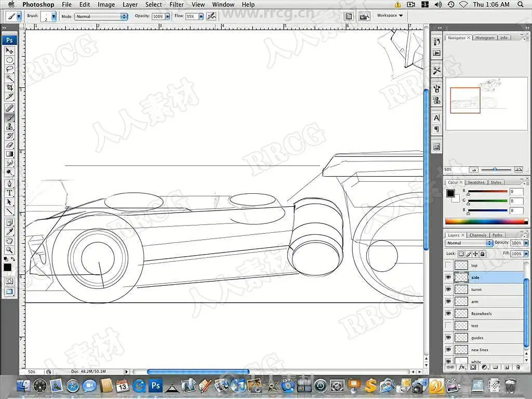Toggle visibility of the guides layer

point(448,338)
